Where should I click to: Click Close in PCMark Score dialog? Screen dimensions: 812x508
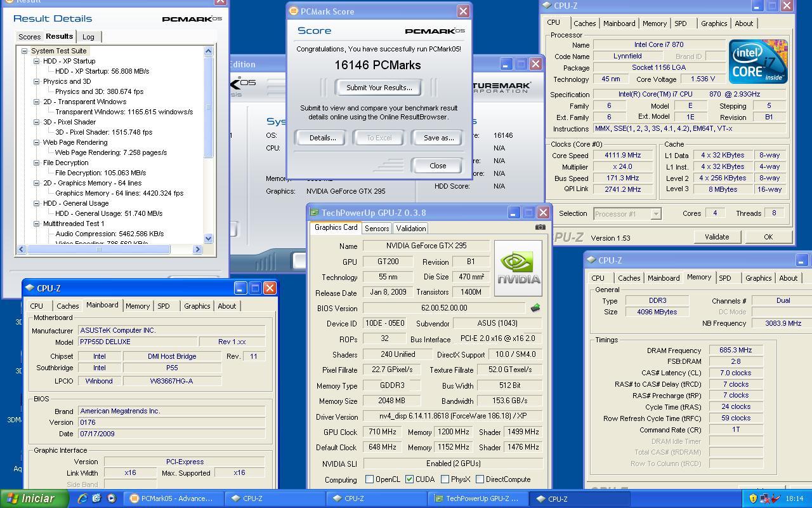pyautogui.click(x=438, y=166)
